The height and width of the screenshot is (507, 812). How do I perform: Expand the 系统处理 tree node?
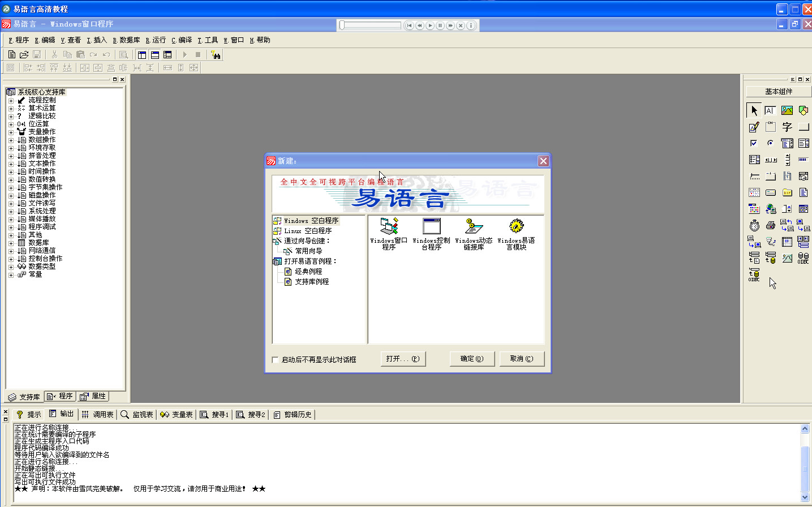click(x=11, y=211)
